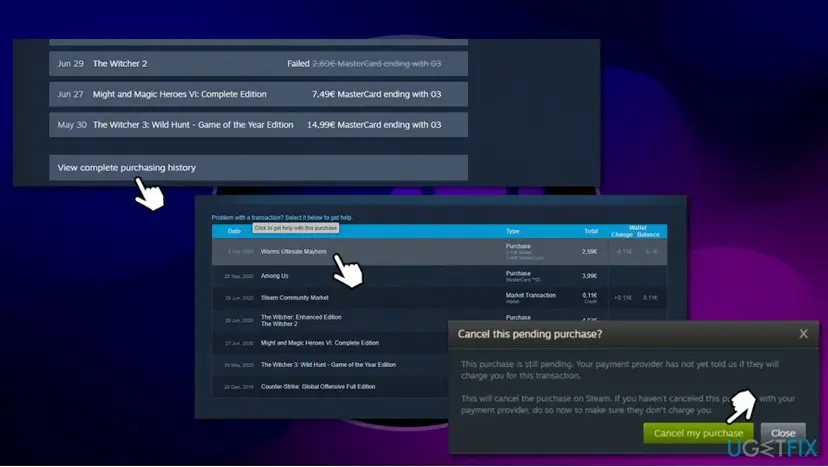Image resolution: width=828 pixels, height=467 pixels.
Task: Click the Problem with a transaction help text
Action: (x=282, y=217)
